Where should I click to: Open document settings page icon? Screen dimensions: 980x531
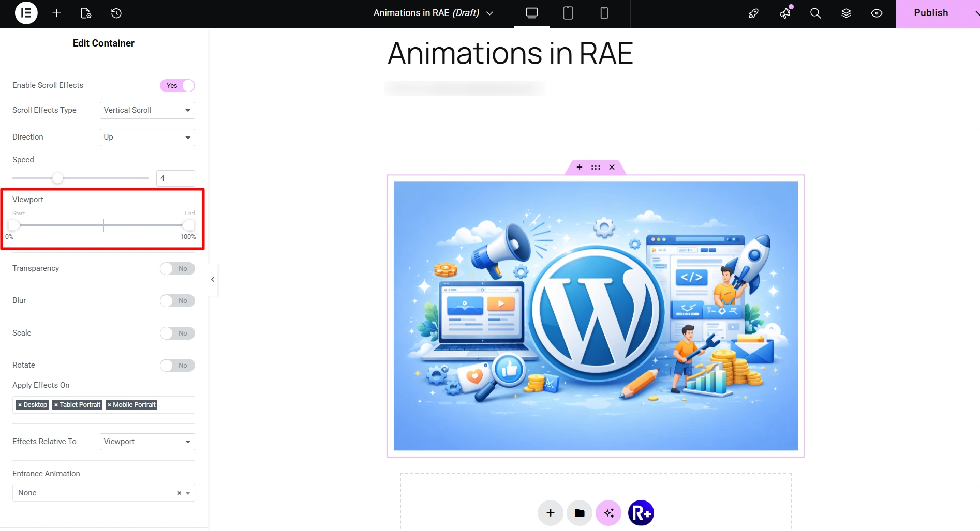(86, 13)
